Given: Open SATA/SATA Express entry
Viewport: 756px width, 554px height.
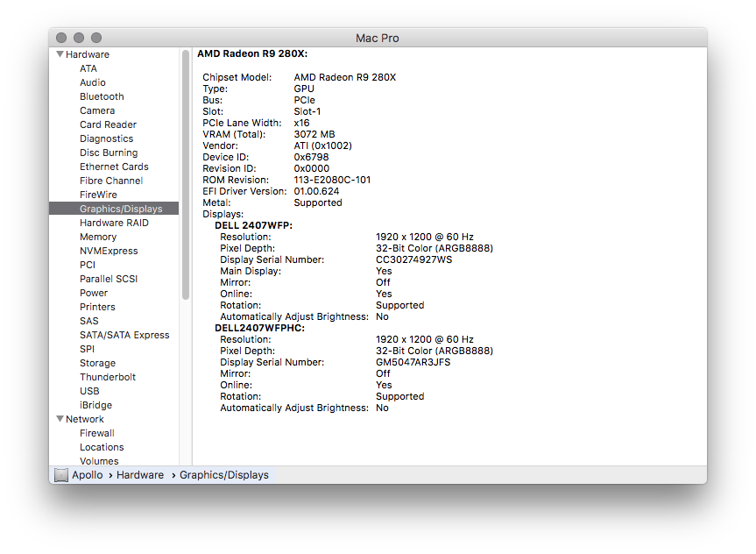Looking at the screenshot, I should coord(124,335).
